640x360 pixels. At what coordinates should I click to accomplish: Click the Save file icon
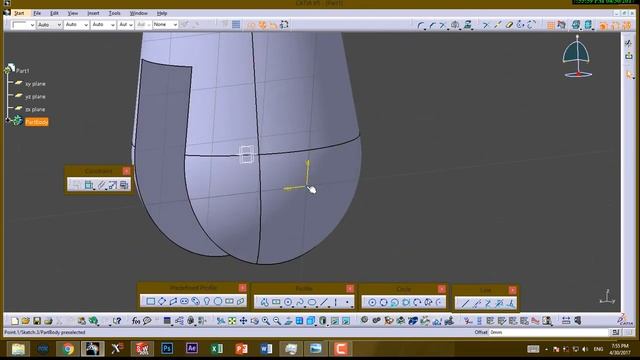point(37,321)
